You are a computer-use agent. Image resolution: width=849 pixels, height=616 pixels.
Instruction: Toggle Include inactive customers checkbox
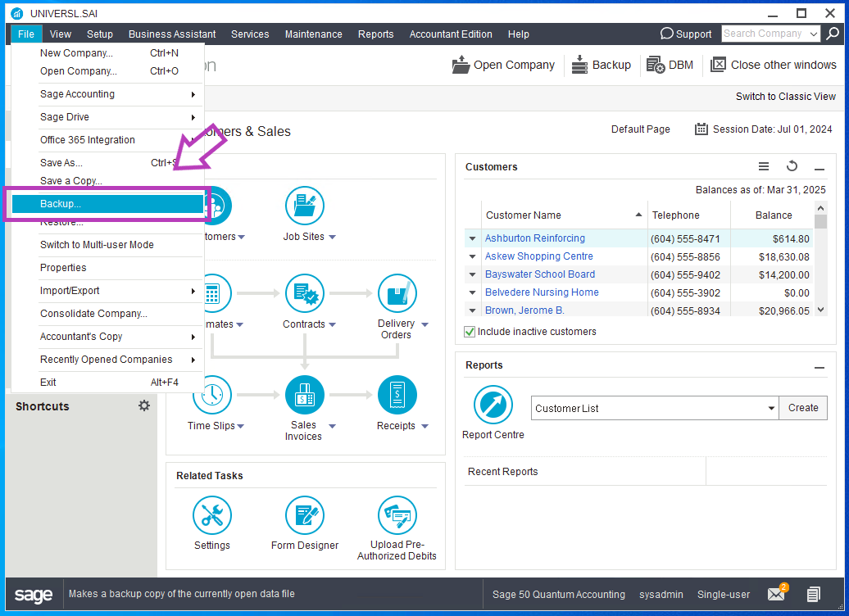(x=470, y=332)
